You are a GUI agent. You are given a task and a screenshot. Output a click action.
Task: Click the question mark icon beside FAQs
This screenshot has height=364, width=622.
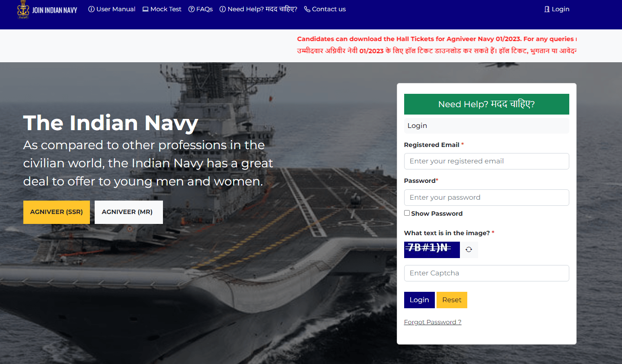[191, 9]
